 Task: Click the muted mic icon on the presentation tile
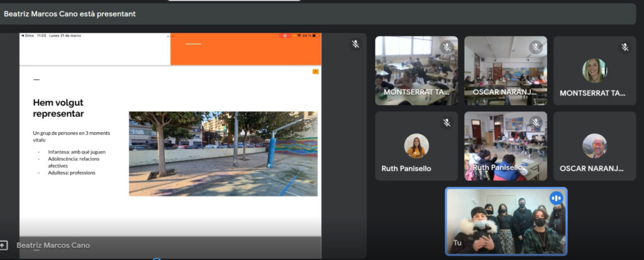[355, 44]
